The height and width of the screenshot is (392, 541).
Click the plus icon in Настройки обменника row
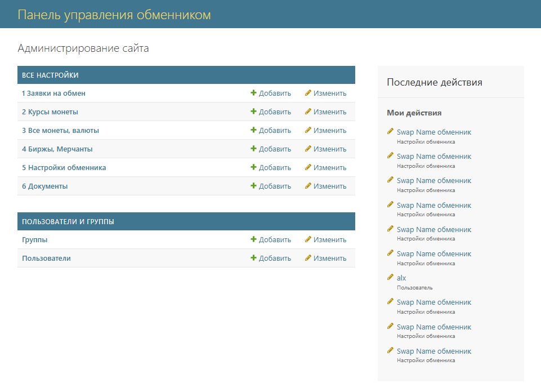253,168
